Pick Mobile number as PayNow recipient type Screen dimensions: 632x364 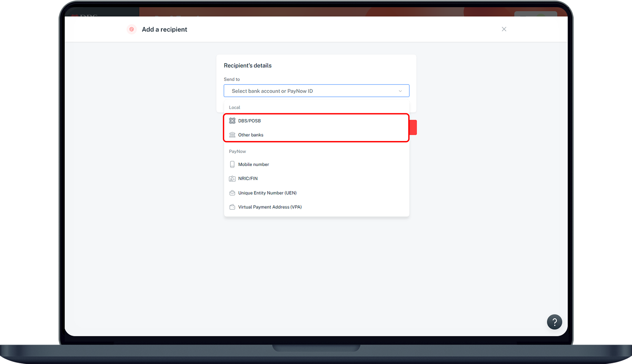pos(253,164)
